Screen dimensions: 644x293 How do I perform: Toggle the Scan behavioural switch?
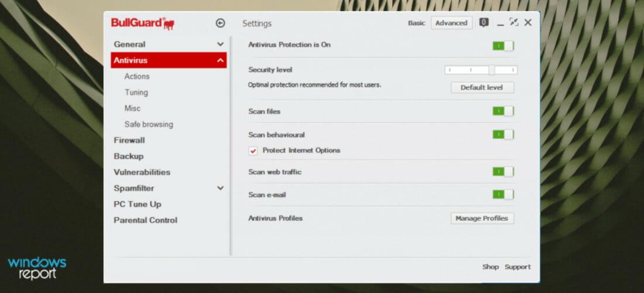[503, 134]
